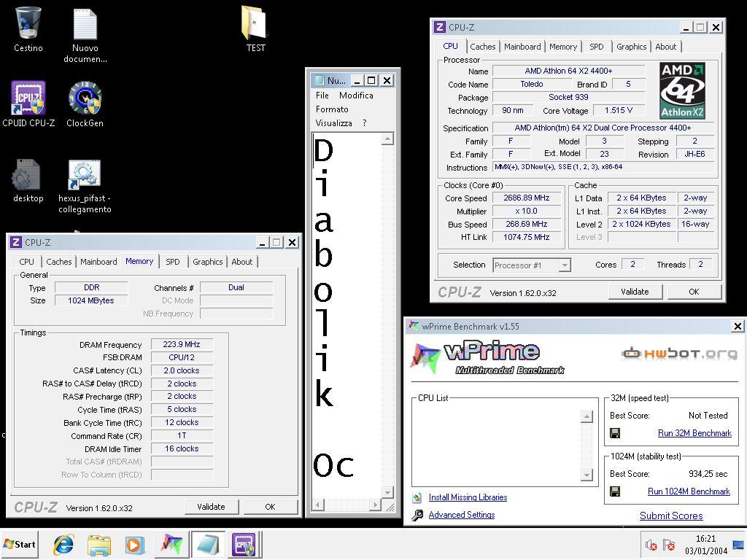Open hexus_pifast collegamento shortcut
This screenshot has height=560, width=747.
pyautogui.click(x=85, y=187)
